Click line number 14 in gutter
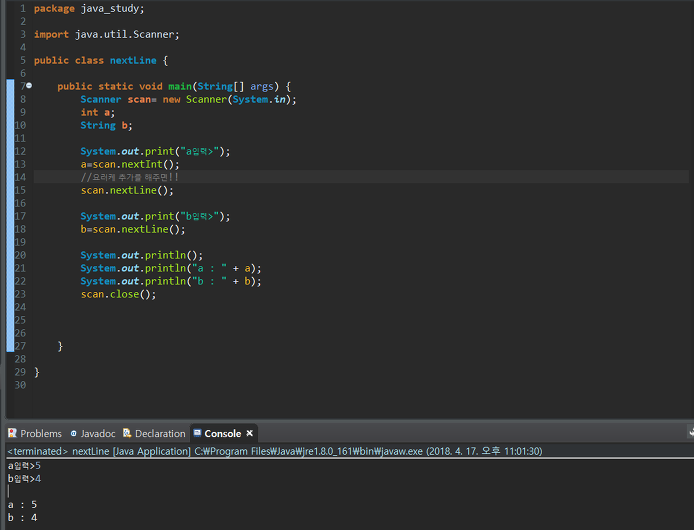 (20, 177)
